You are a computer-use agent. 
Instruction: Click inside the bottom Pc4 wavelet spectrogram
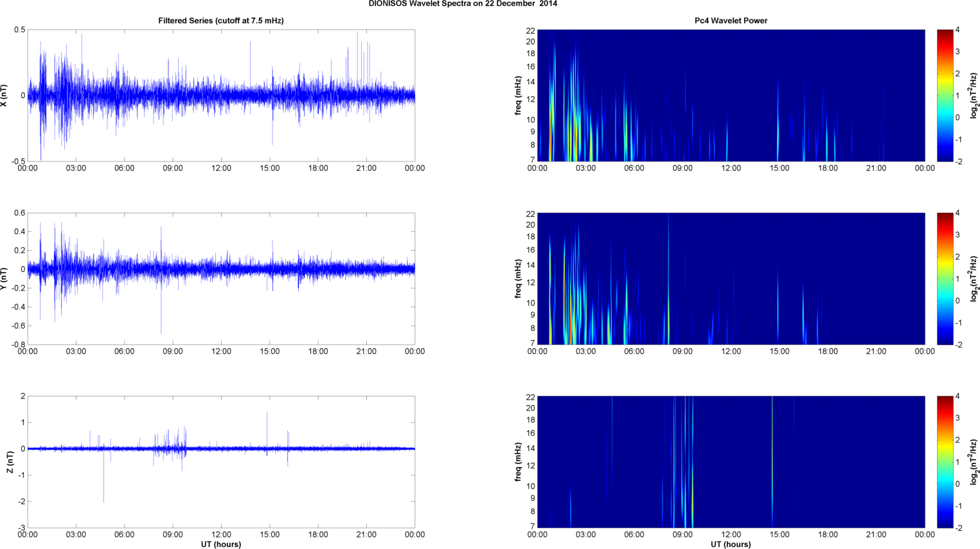pos(731,462)
